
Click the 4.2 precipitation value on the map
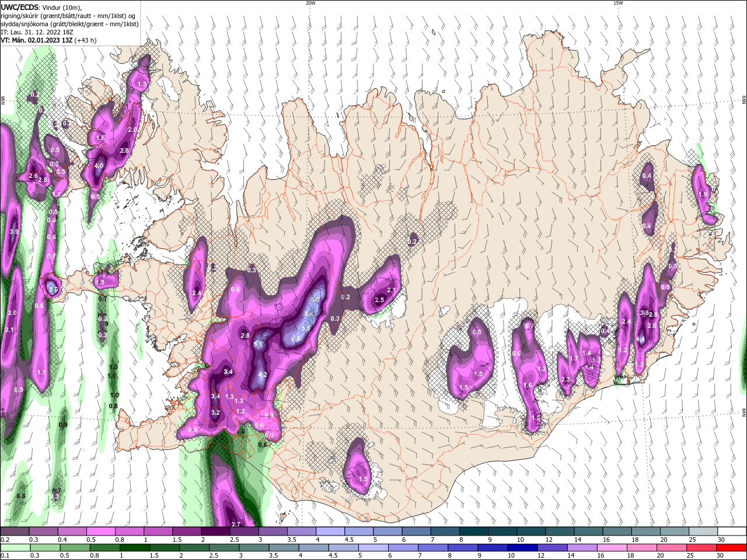tap(263, 374)
